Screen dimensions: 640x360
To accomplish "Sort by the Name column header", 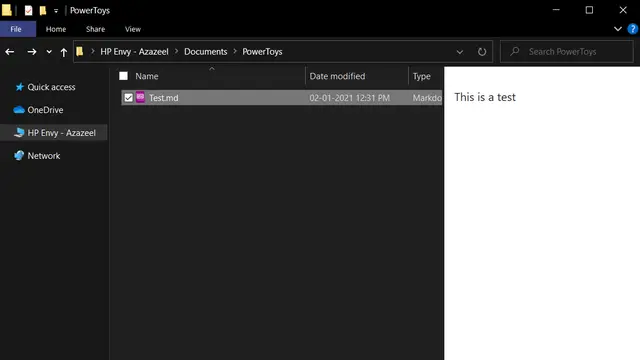I will (x=147, y=76).
